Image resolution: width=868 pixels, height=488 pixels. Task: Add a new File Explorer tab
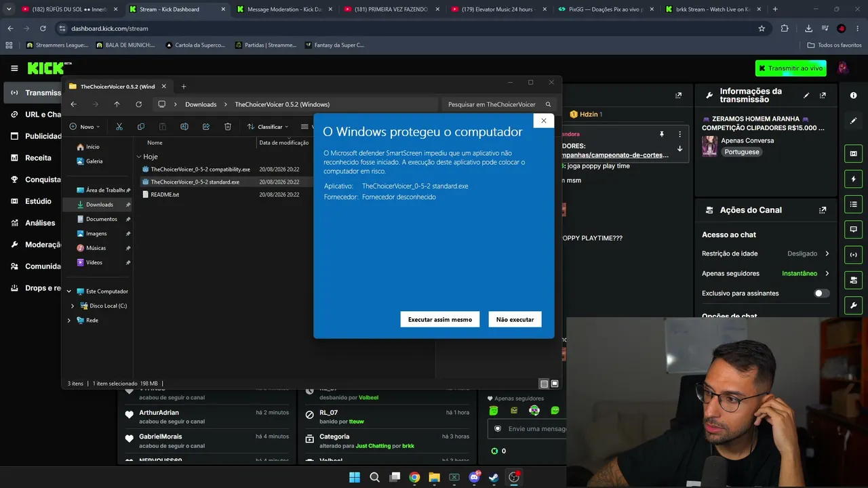click(x=183, y=86)
